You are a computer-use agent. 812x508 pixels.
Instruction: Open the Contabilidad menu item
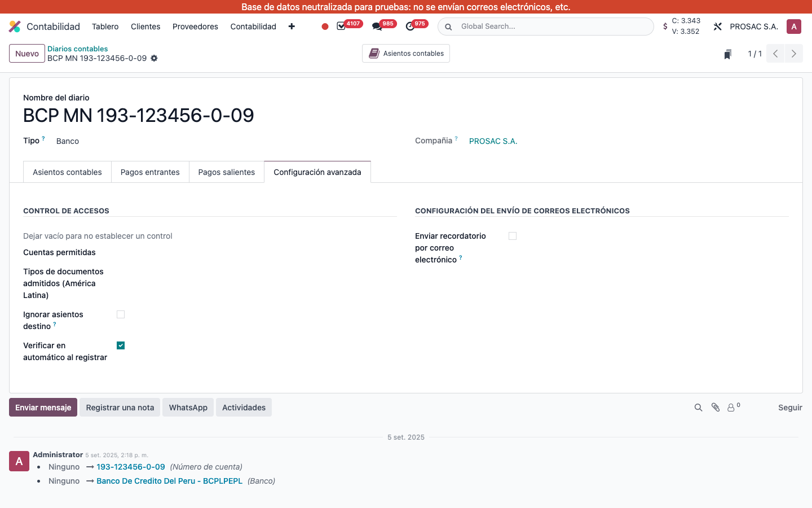click(253, 27)
